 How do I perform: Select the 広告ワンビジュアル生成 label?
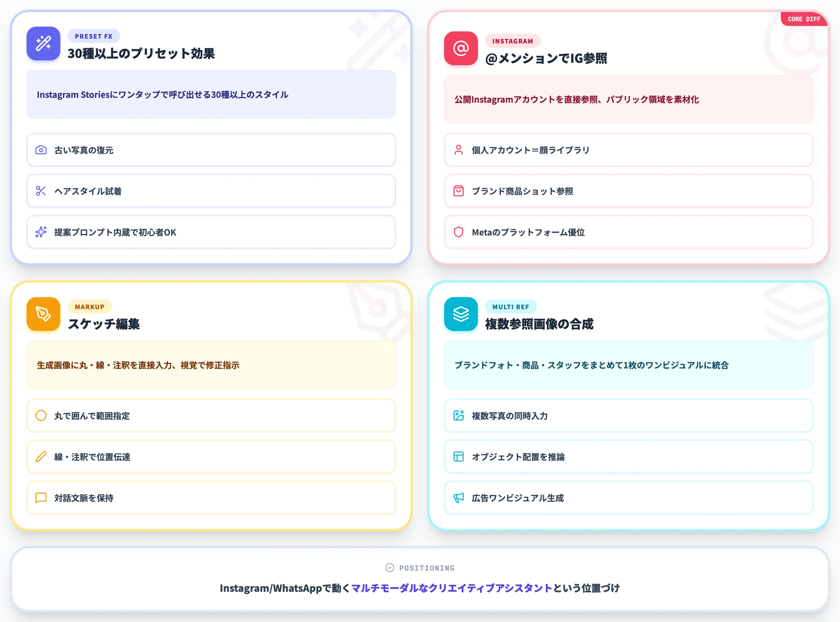(x=518, y=498)
